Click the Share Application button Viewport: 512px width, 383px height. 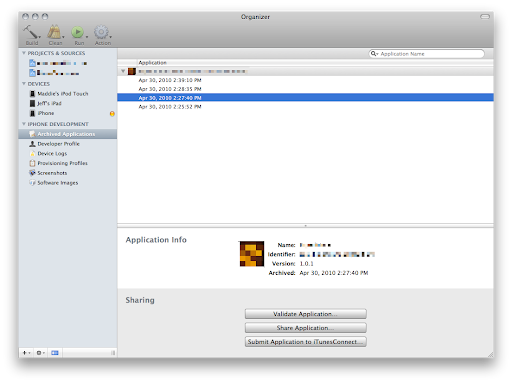305,328
